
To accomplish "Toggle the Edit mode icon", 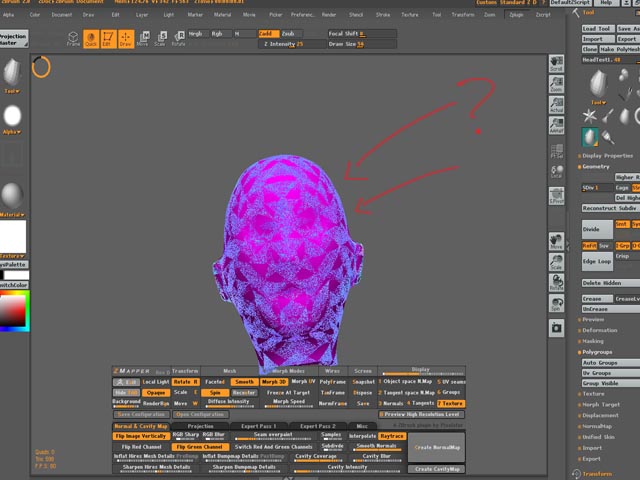I will [108, 39].
